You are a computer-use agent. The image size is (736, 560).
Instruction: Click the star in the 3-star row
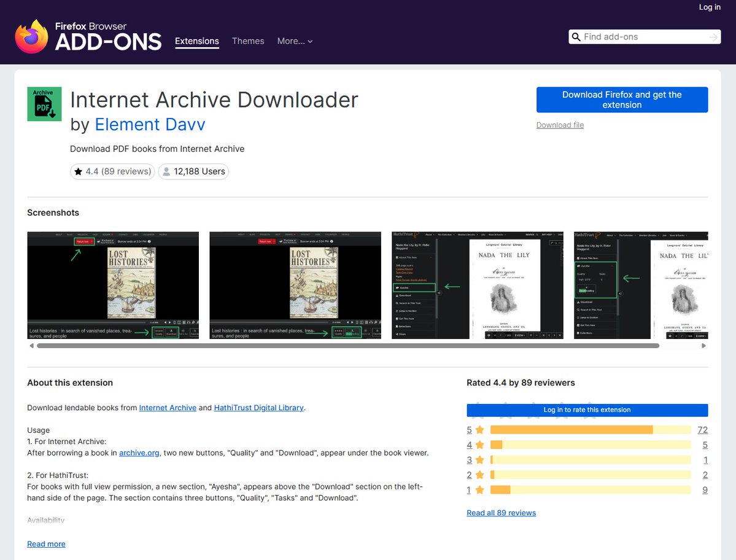point(479,460)
